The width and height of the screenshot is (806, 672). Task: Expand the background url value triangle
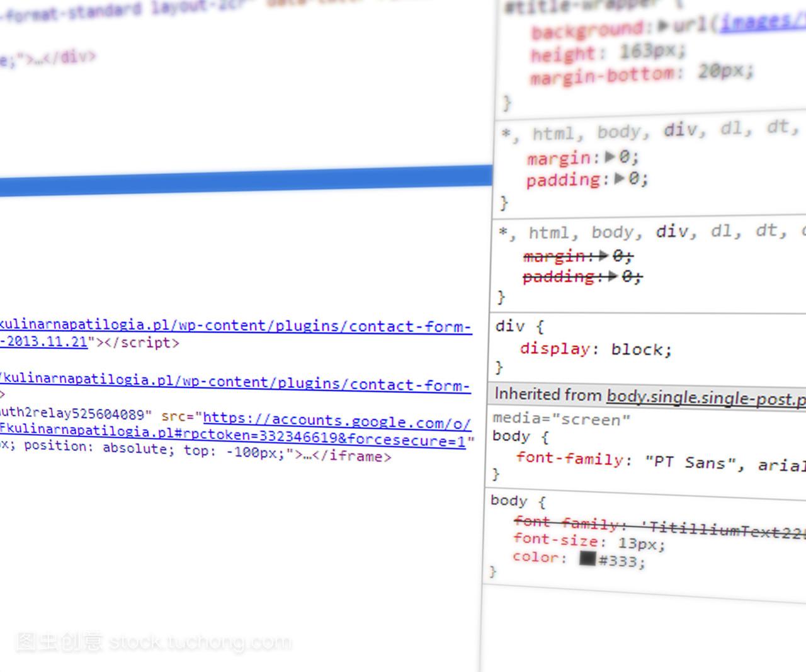tap(664, 26)
